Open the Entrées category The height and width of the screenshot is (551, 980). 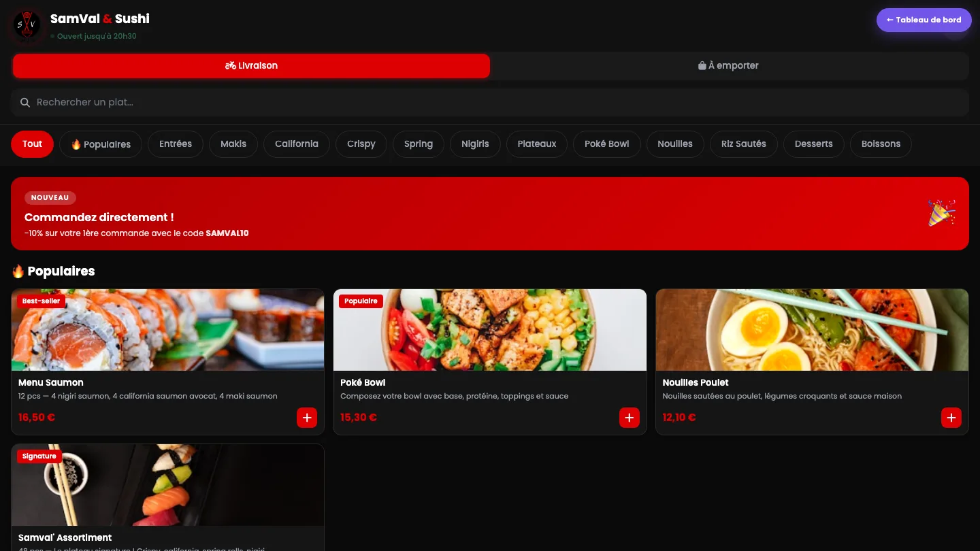(176, 144)
